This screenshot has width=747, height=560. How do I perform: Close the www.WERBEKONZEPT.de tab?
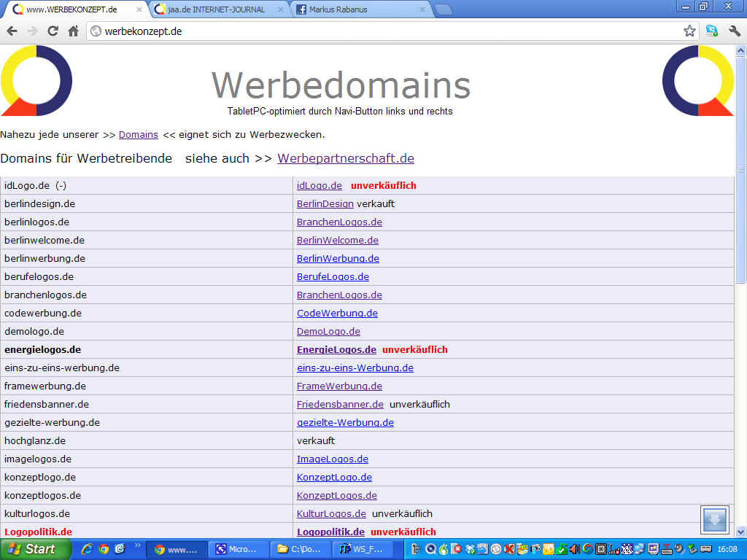tap(139, 9)
